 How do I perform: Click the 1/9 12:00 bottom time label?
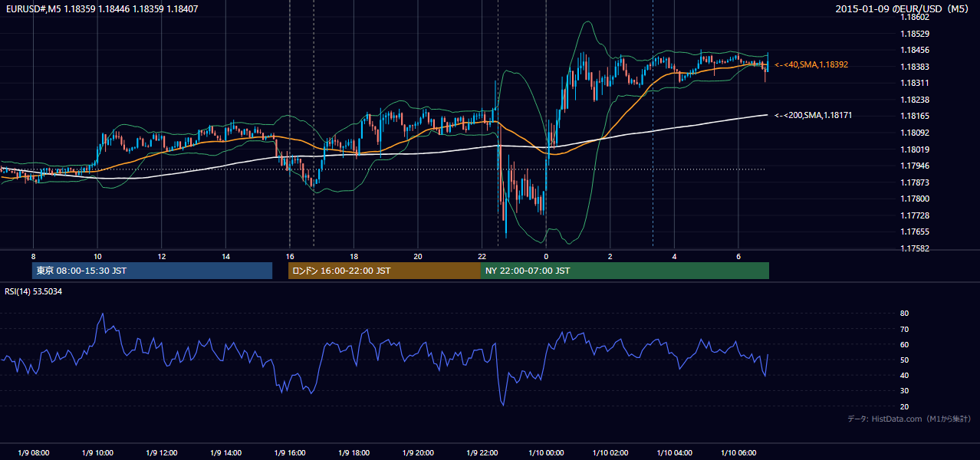coord(162,453)
